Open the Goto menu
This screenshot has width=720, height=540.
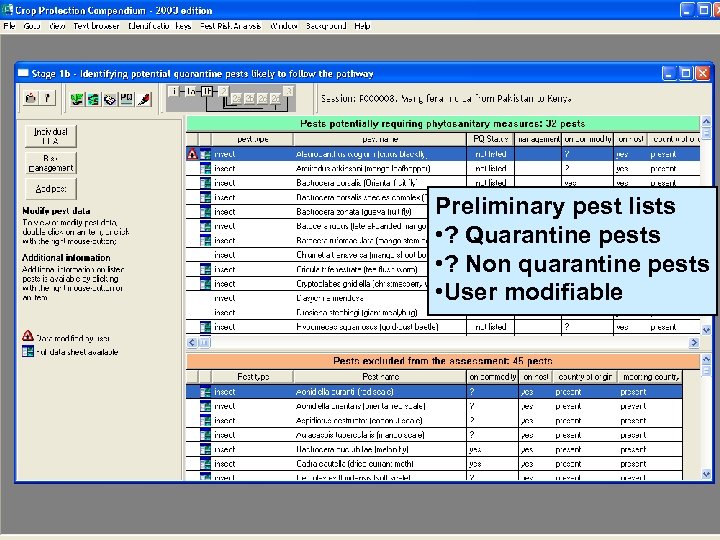pos(32,26)
